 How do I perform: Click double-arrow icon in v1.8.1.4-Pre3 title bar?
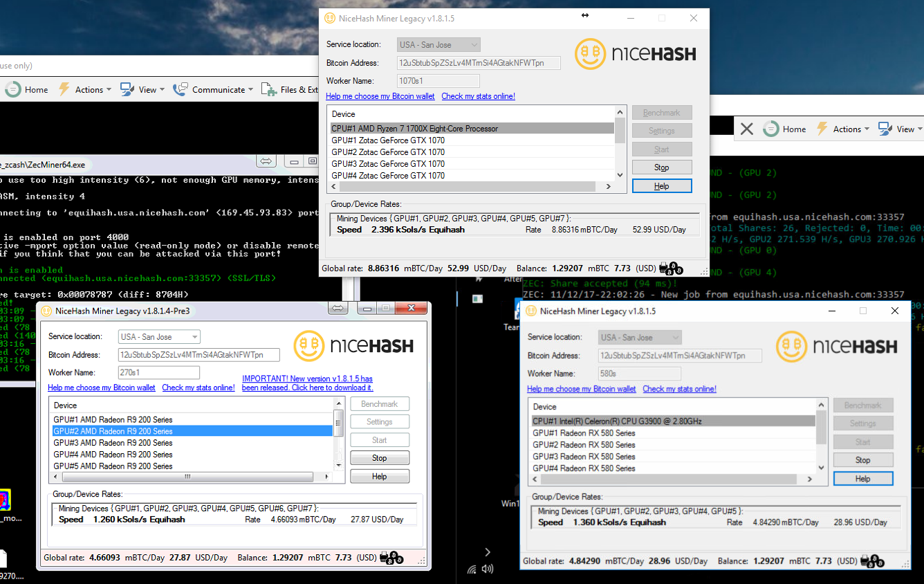(339, 308)
